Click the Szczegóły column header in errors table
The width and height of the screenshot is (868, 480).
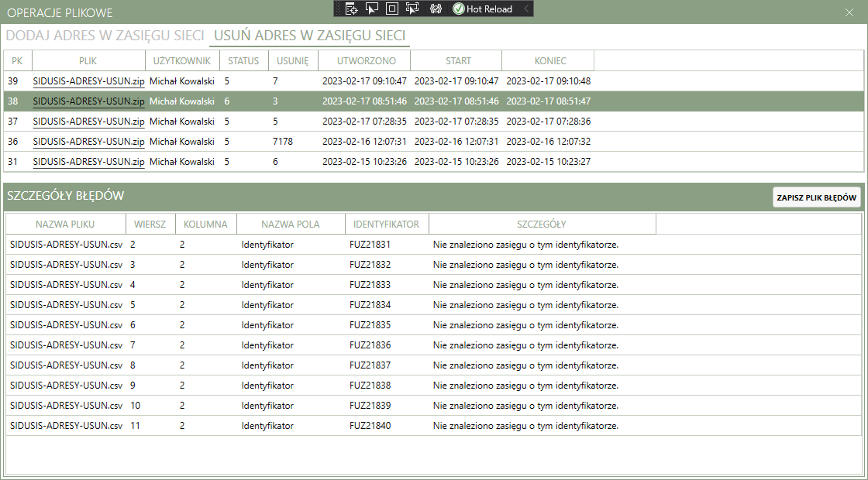click(x=542, y=225)
